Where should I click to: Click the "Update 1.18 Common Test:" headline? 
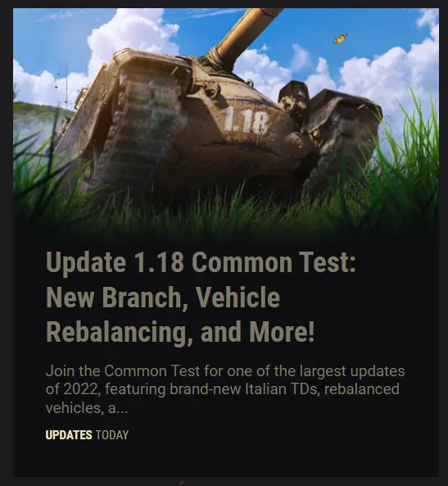tap(201, 262)
